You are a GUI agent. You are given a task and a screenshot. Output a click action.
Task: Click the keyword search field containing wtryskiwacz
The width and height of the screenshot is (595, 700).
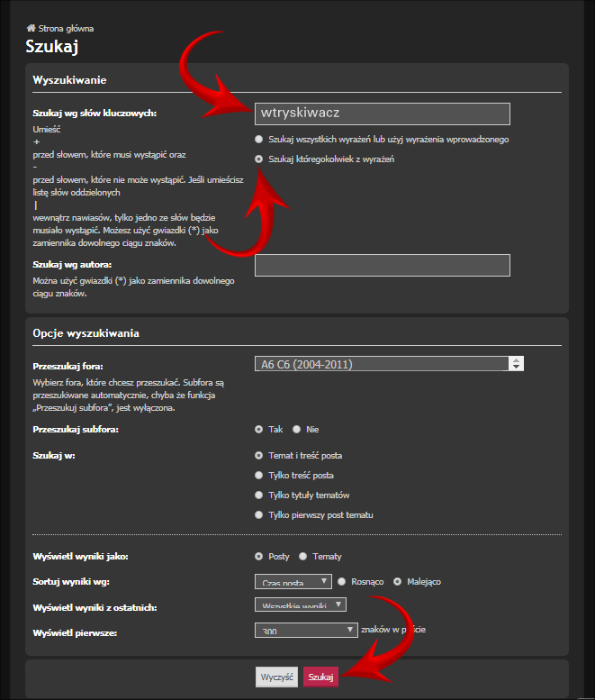coord(383,114)
